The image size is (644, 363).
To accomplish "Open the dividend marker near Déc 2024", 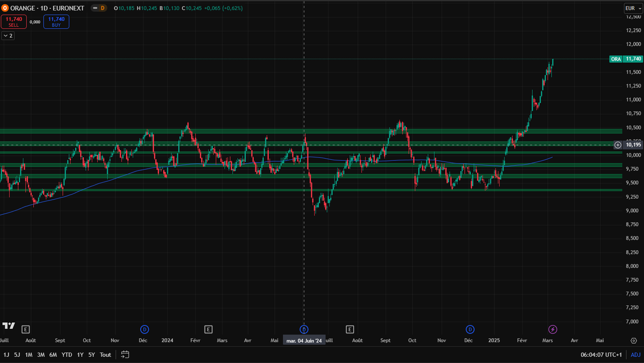I will click(x=470, y=329).
